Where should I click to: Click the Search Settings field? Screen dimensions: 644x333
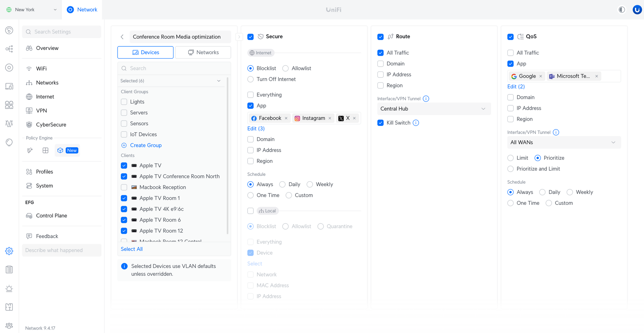click(x=62, y=32)
